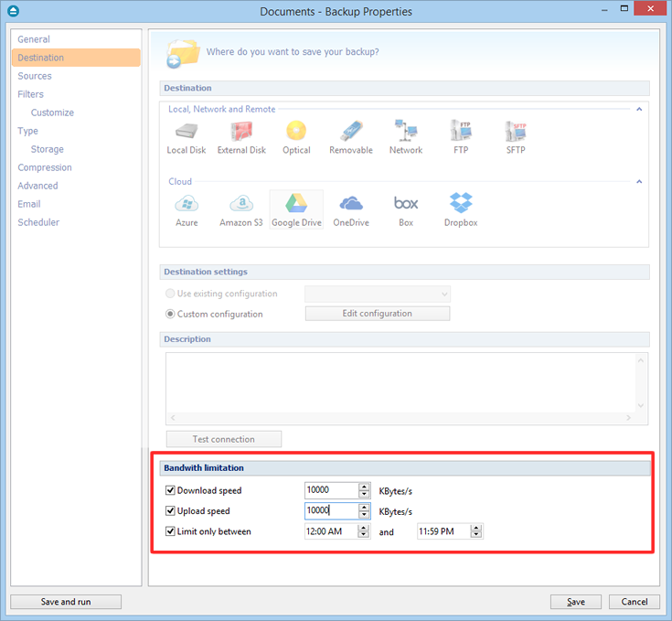Select the SFTP destination icon
This screenshot has height=621, width=672.
pos(516,137)
